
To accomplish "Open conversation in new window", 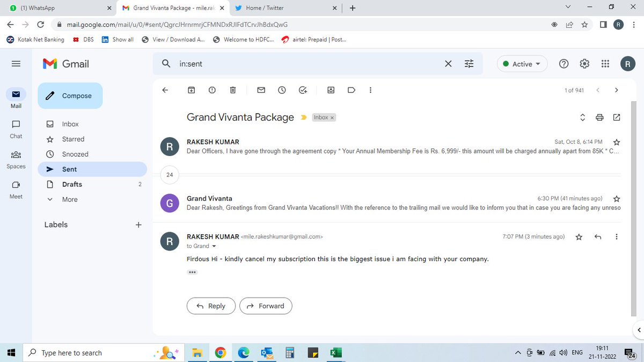I will pos(617,117).
